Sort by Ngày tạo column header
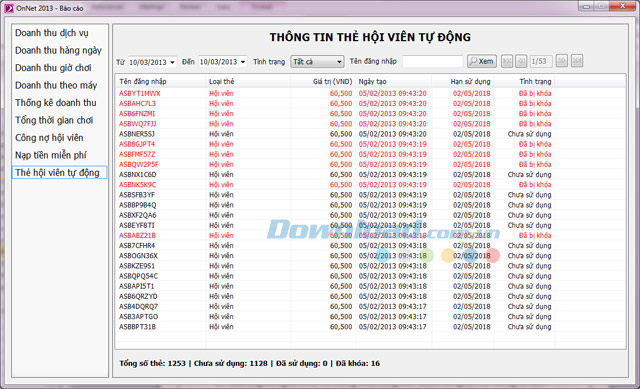The height and width of the screenshot is (389, 640). [x=394, y=82]
